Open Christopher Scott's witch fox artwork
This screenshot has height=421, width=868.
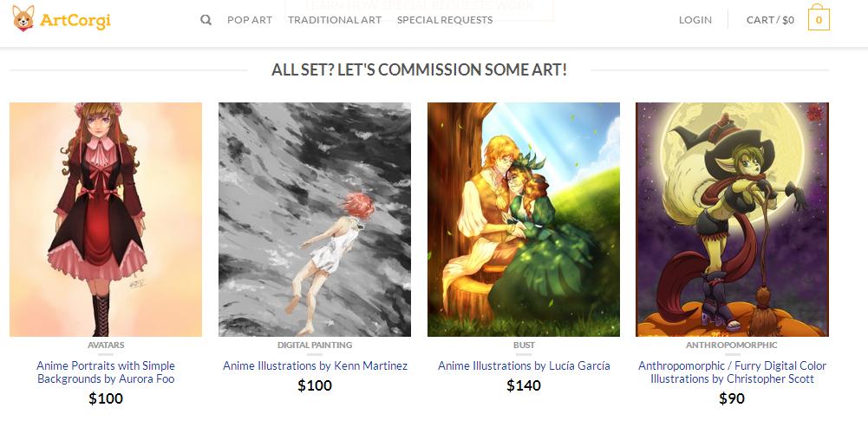pyautogui.click(x=732, y=220)
